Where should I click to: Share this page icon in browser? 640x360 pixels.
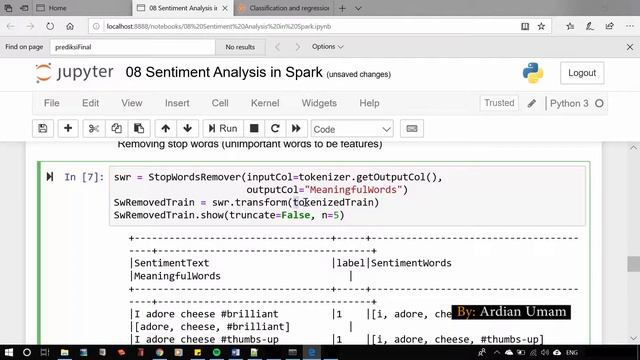610,27
